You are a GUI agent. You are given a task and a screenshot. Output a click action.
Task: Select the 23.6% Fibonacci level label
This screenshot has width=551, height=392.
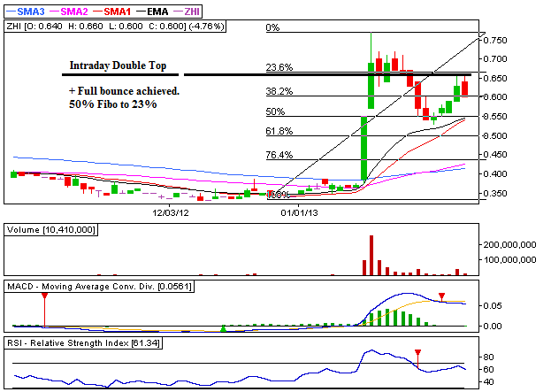[x=279, y=67]
